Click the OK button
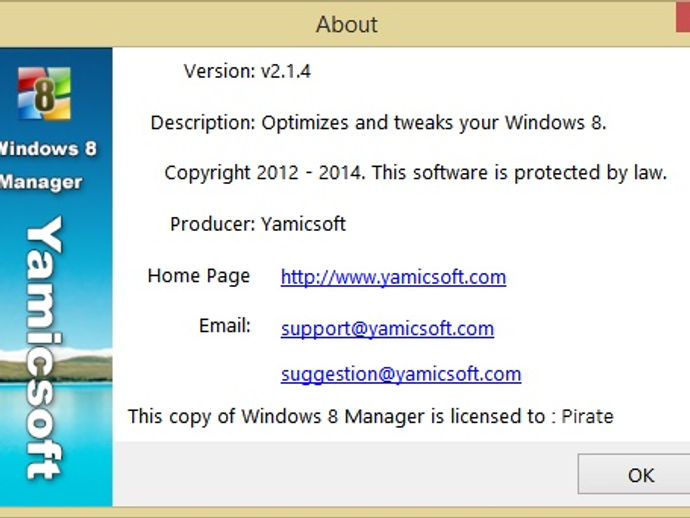The height and width of the screenshot is (518, 690). [634, 474]
